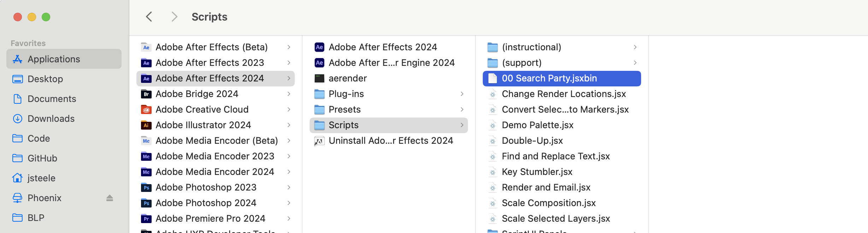
Task: Go to Desktop in the sidebar
Action: pyautogui.click(x=45, y=79)
